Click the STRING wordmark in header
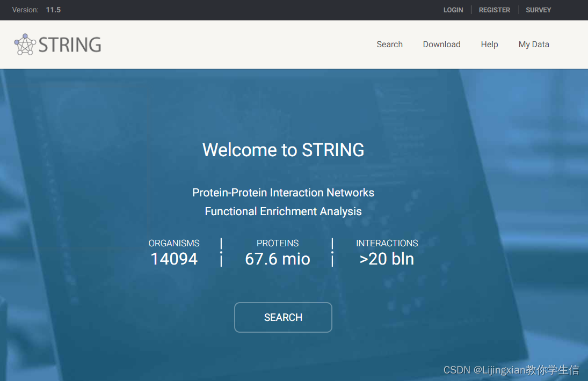This screenshot has height=381, width=588. 70,45
